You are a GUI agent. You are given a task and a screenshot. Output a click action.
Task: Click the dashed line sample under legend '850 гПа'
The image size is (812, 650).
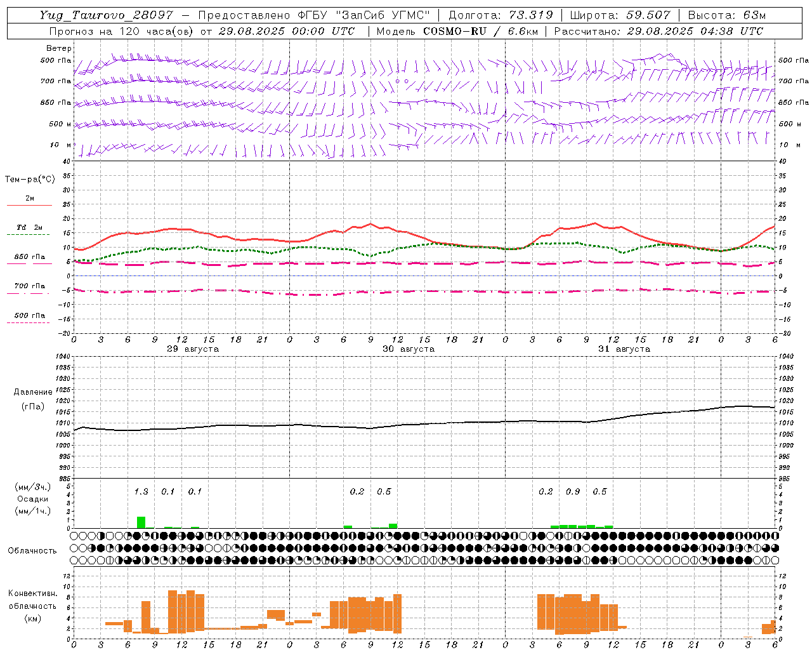pyautogui.click(x=28, y=264)
